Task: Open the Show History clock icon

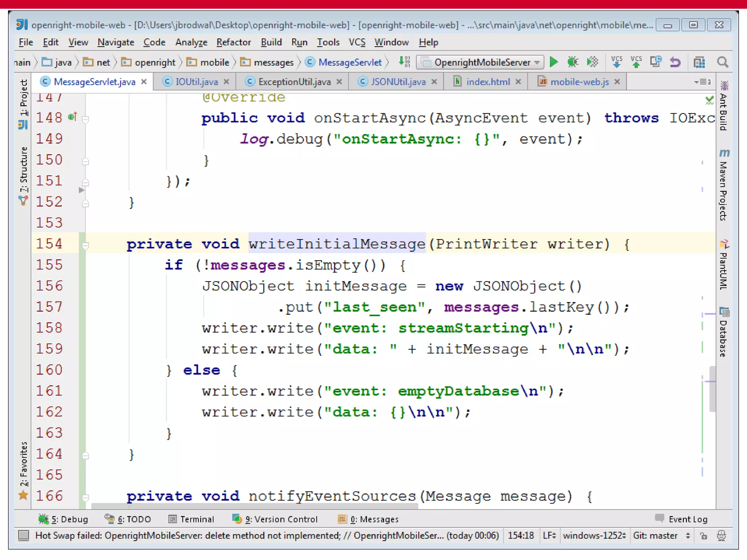Action: [x=656, y=62]
